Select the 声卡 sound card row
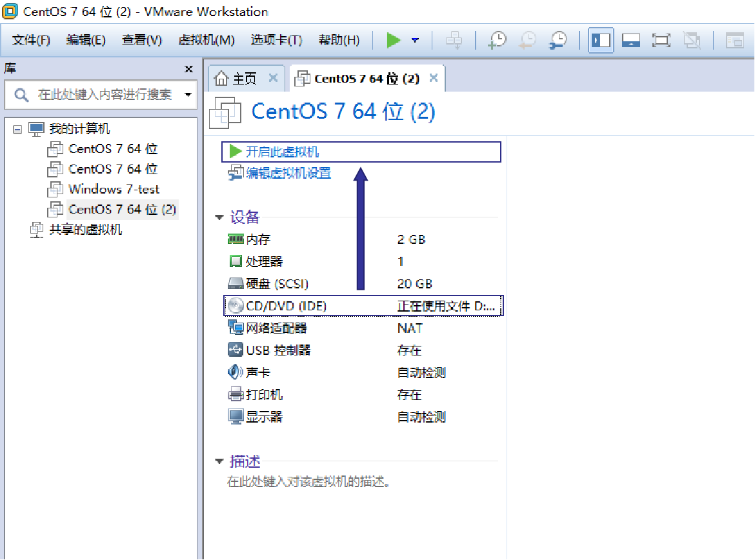Image resolution: width=755 pixels, height=560 pixels. 363,372
